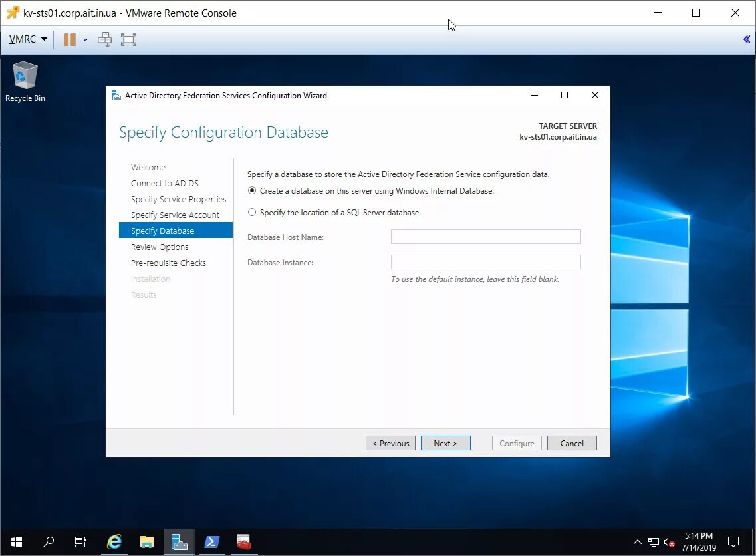Screen dimensions: 756x556
Task: Open Specify Service Account step
Action: click(x=175, y=215)
